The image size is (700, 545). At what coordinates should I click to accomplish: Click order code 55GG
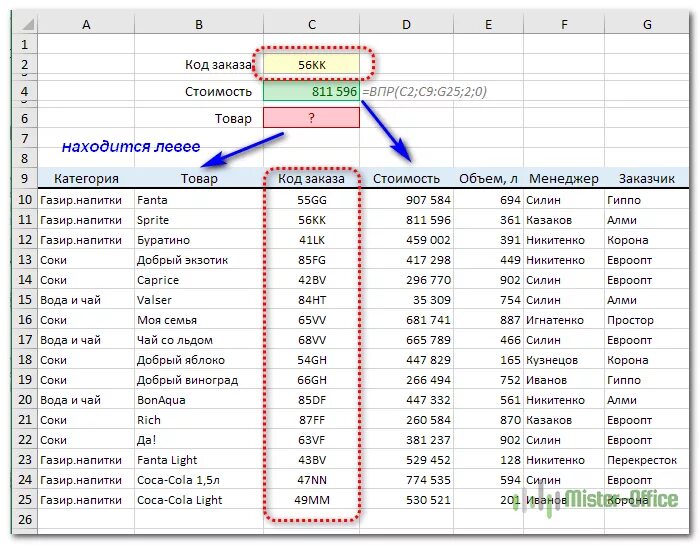coord(312,200)
